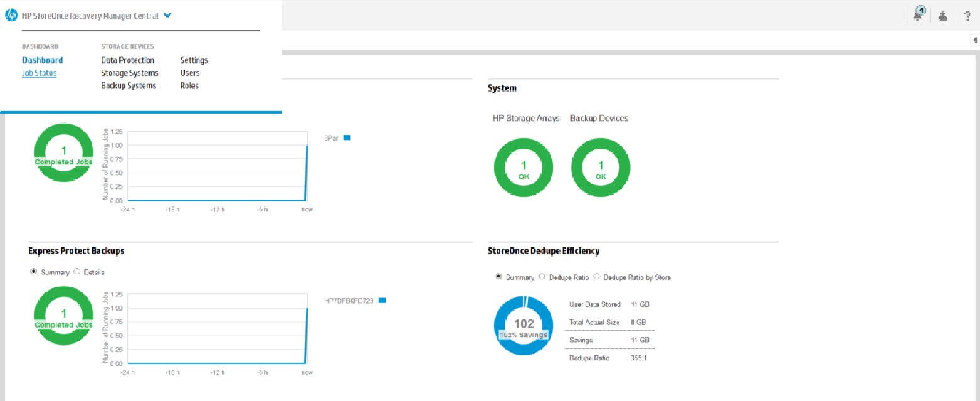Click the HP7DFB6FD723 legend label
Screen dimensions: 980x401
[349, 301]
